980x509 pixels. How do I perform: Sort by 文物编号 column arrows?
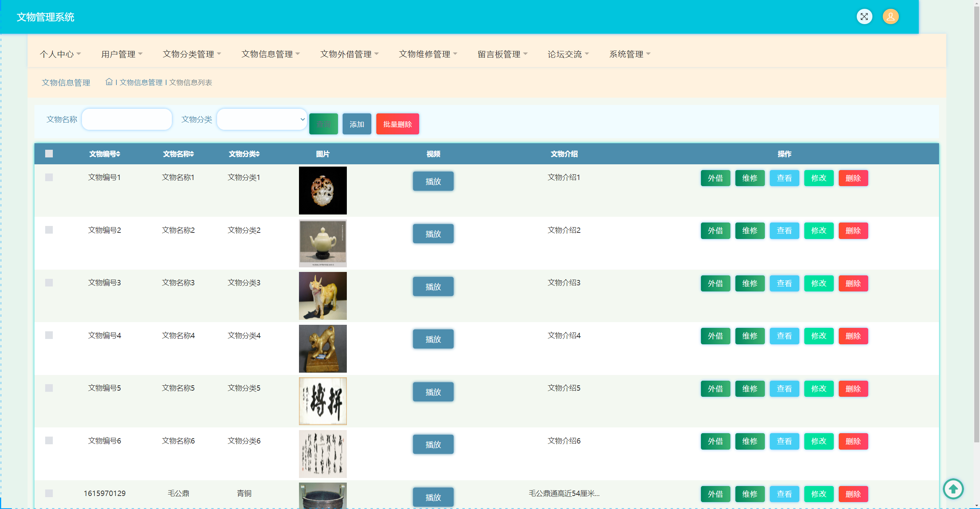[x=118, y=154]
